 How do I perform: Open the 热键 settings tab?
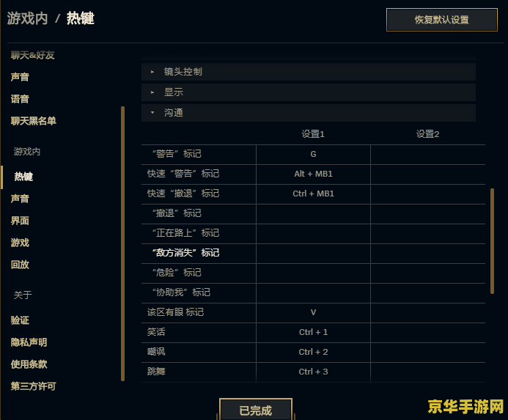[x=23, y=177]
